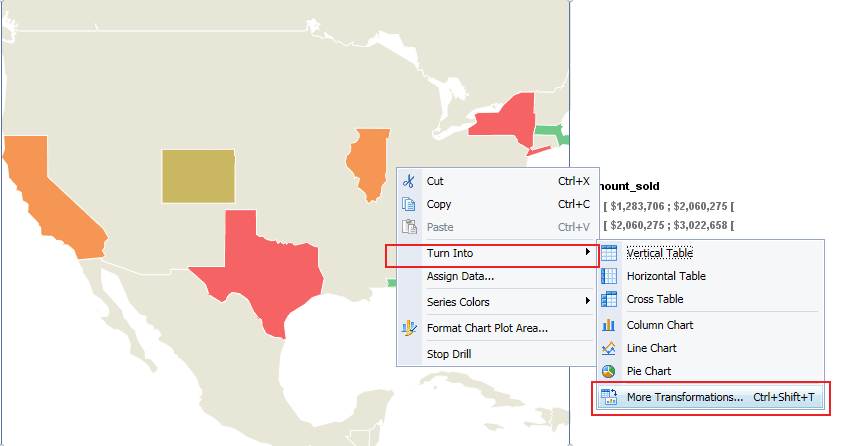Click the Cross Table icon
Viewport: 855px width, 446px height.
(x=609, y=299)
